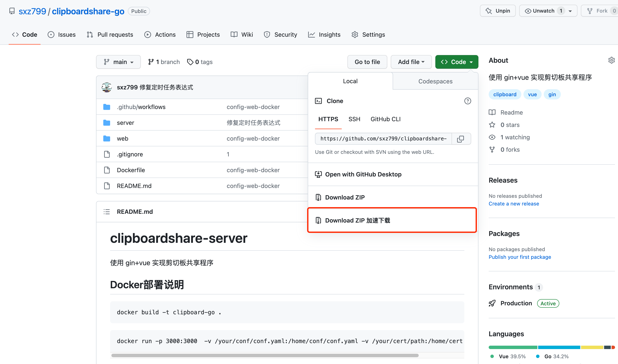Screen dimensions: 618x364
Task: Click the server folder icon
Action: coord(107,123)
